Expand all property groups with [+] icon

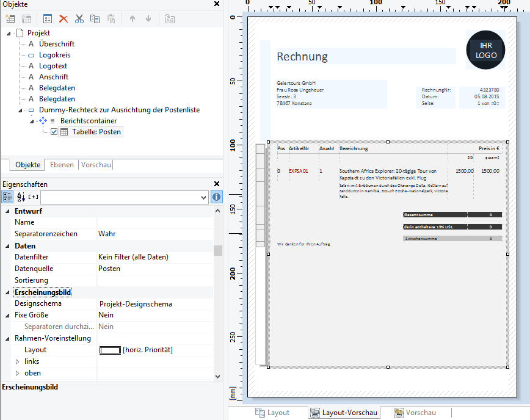tap(33, 197)
